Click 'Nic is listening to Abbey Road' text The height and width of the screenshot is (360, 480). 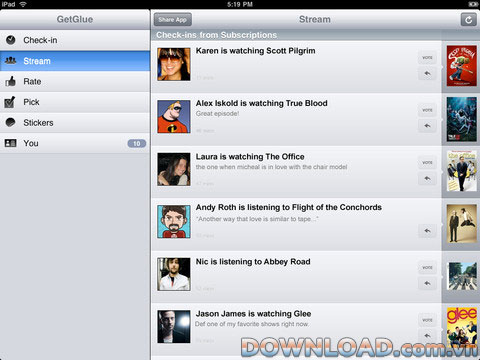point(253,262)
